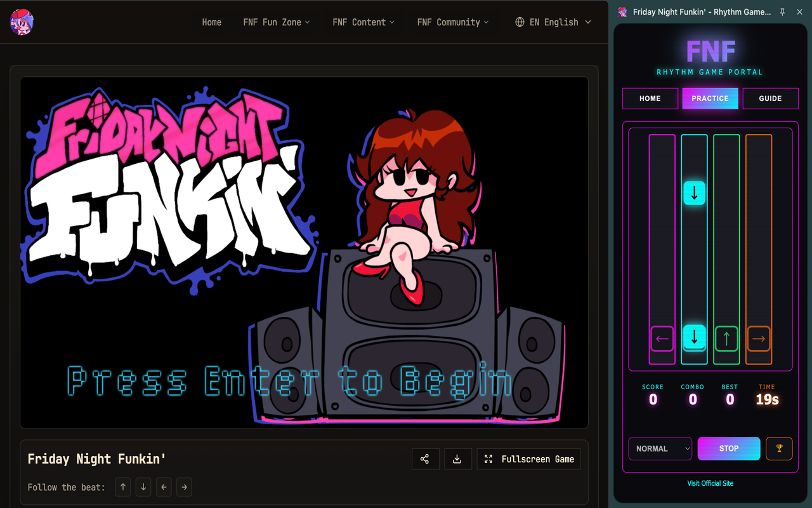Hit the right arrow receptor in orange lane
The height and width of the screenshot is (508, 812).
[x=759, y=338]
